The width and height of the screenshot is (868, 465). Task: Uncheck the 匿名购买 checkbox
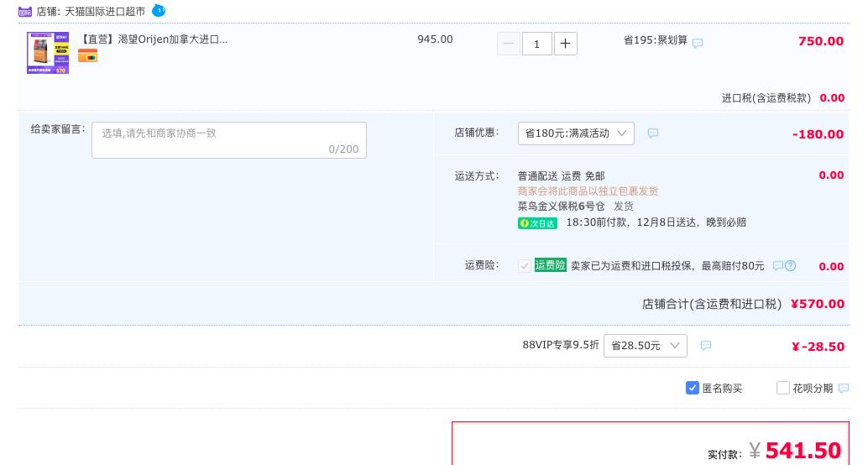(x=693, y=388)
